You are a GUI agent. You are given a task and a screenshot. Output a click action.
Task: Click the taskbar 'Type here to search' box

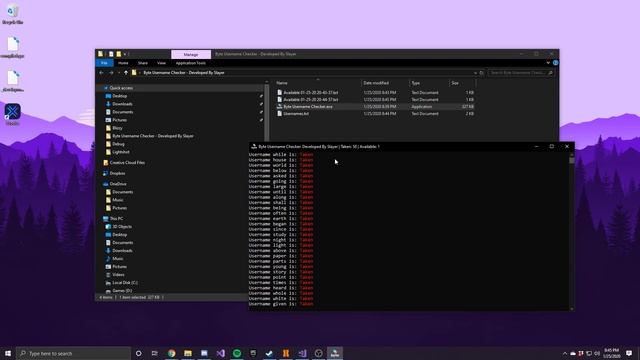pyautogui.click(x=73, y=353)
